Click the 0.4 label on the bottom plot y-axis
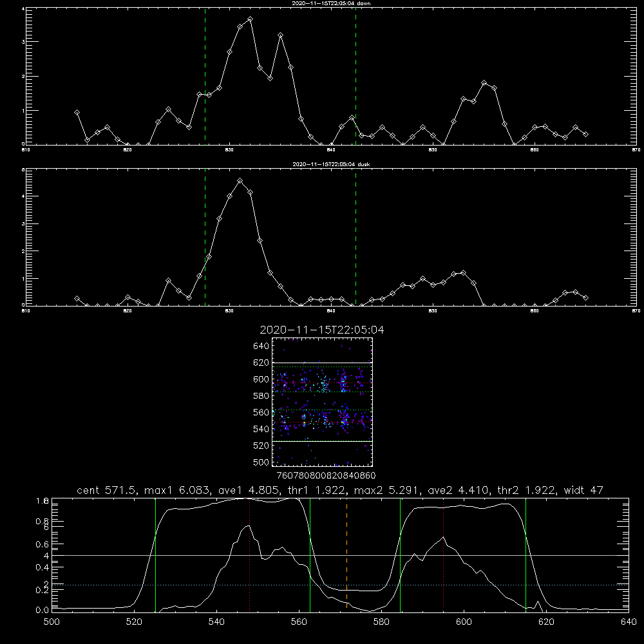This screenshot has width=644, height=644. [43, 567]
